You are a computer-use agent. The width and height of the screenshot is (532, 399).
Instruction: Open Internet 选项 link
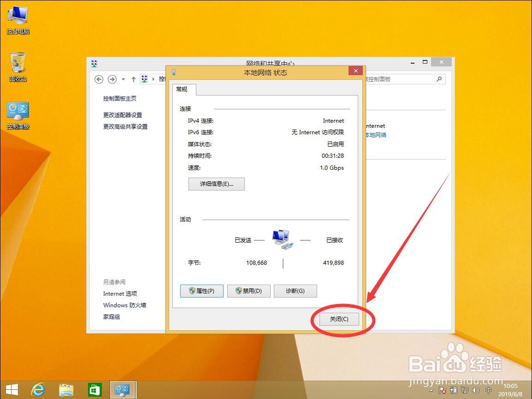(x=120, y=294)
